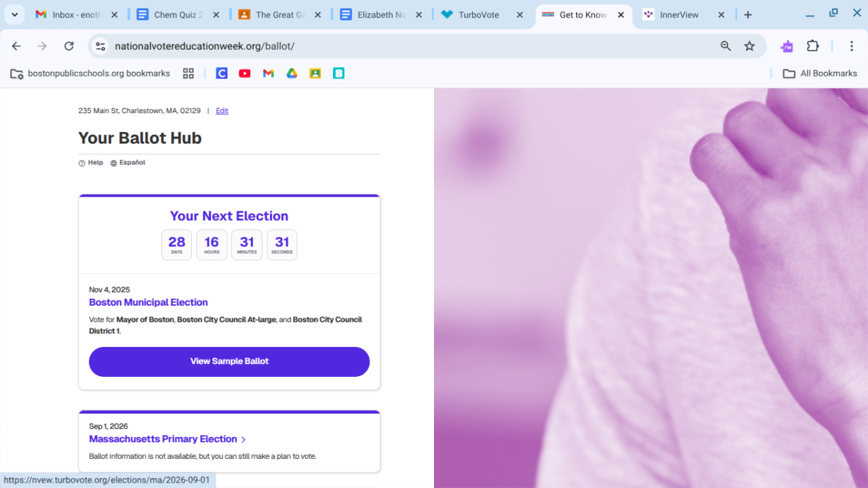The image size is (868, 488).
Task: Go back to the previous page
Action: coord(16,46)
